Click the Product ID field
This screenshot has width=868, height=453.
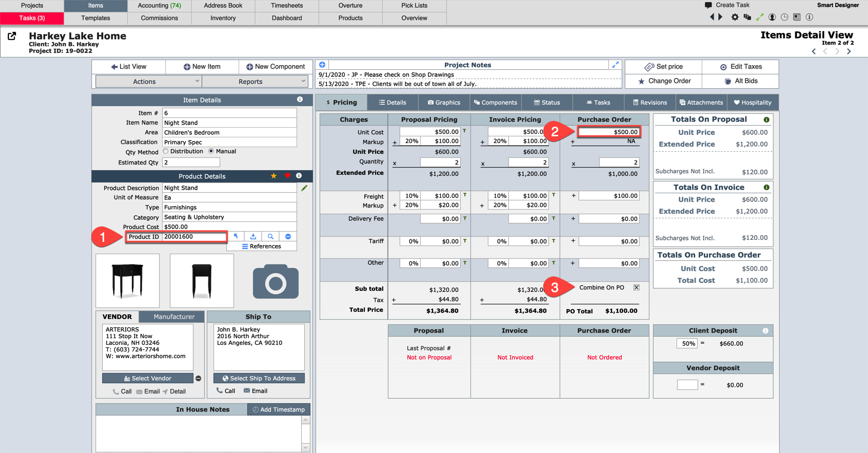point(194,237)
